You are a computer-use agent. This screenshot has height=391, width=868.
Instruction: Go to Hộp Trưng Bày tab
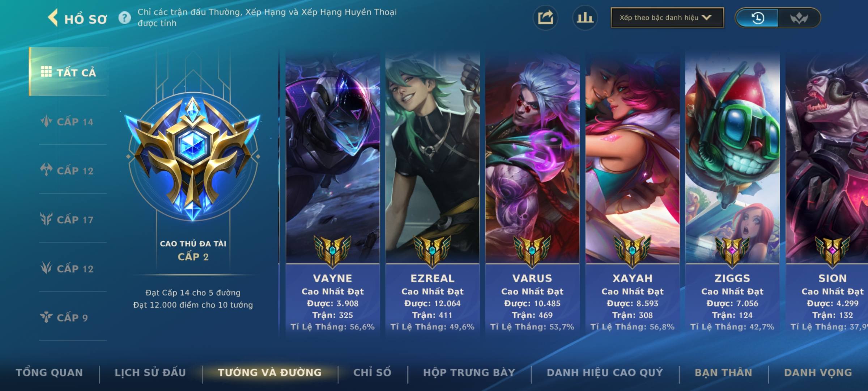click(469, 373)
